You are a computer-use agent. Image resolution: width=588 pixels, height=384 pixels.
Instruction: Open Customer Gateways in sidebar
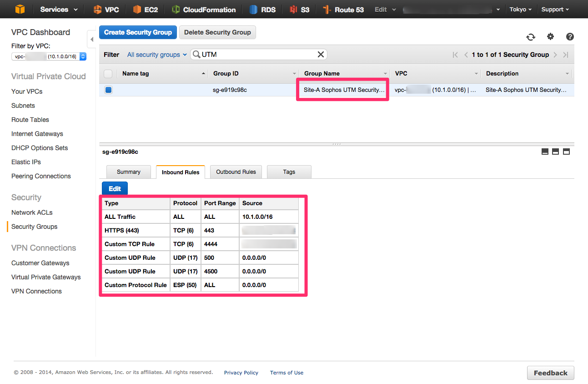click(x=40, y=263)
